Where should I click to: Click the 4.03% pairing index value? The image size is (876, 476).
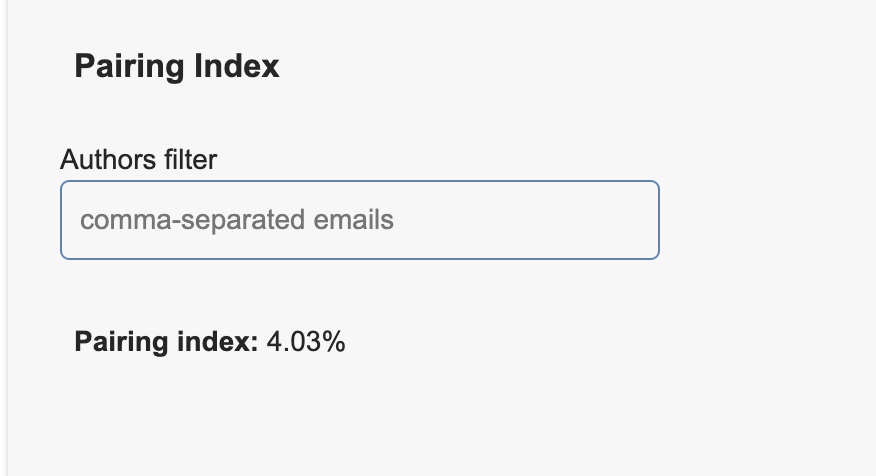306,342
